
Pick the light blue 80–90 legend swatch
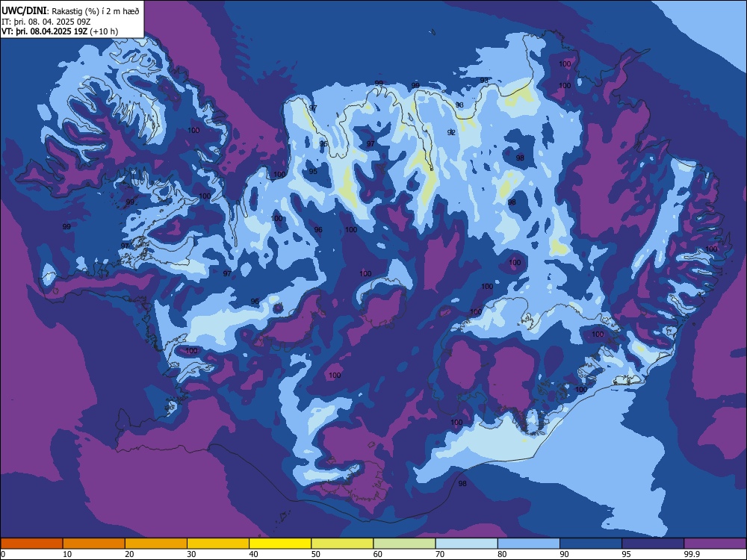point(529,544)
